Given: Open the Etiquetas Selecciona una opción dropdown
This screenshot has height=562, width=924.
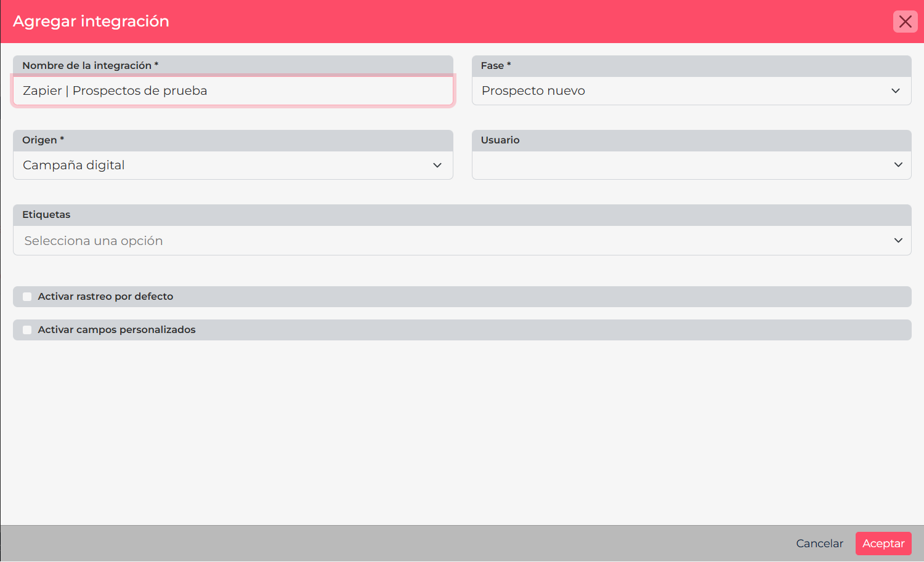Looking at the screenshot, I should (x=462, y=241).
